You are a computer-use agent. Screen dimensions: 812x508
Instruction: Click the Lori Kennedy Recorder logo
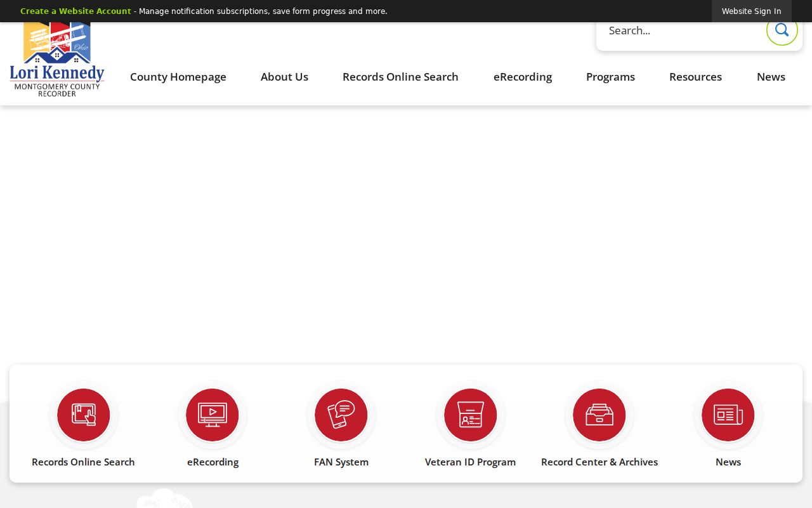(57, 59)
